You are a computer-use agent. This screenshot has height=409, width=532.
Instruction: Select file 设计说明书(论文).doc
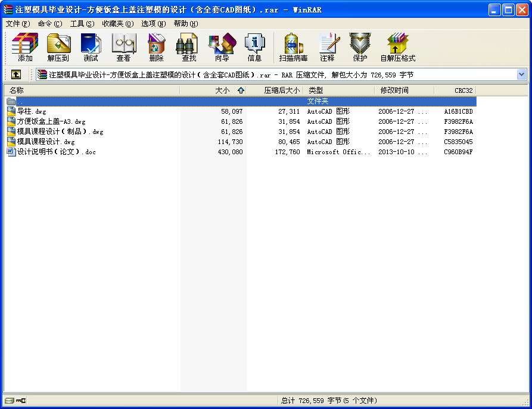tap(56, 152)
